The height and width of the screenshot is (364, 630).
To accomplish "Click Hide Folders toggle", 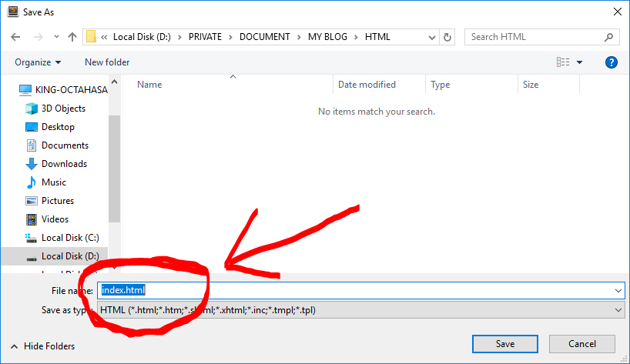I will point(42,346).
